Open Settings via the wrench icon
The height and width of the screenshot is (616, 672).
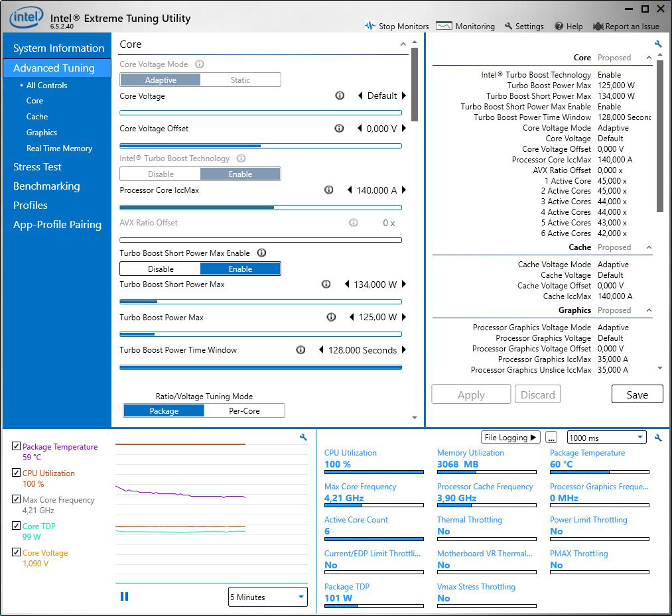[508, 27]
